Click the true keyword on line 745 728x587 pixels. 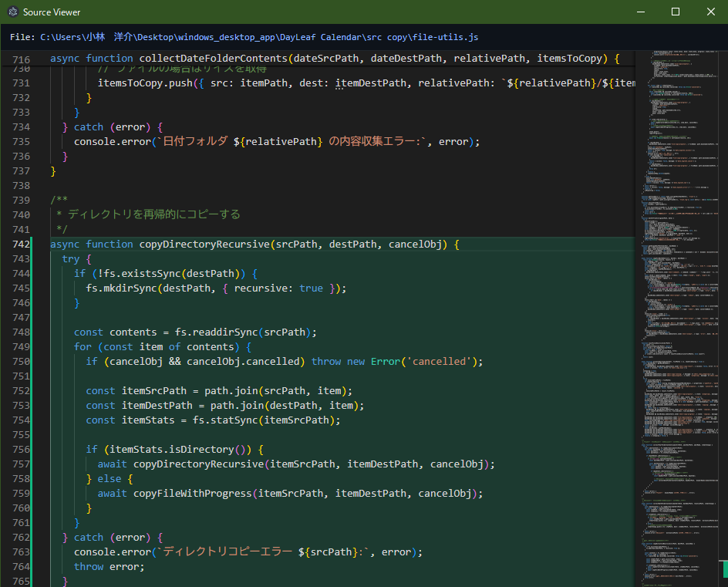click(310, 288)
